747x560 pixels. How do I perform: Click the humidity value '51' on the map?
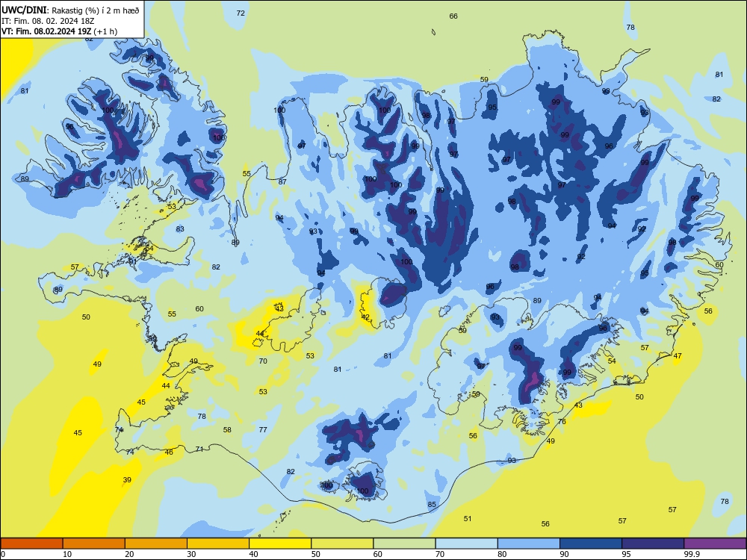pos(468,519)
